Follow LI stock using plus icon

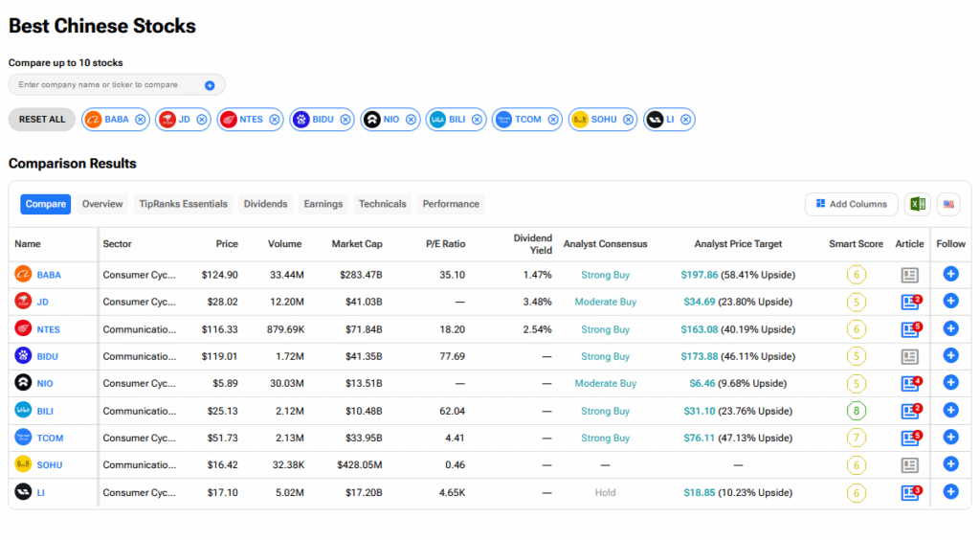(950, 492)
